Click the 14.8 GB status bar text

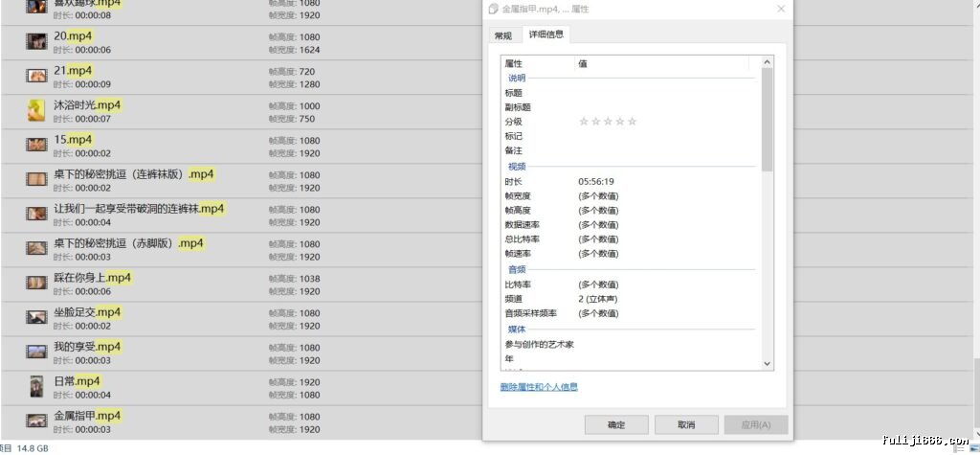click(33, 448)
